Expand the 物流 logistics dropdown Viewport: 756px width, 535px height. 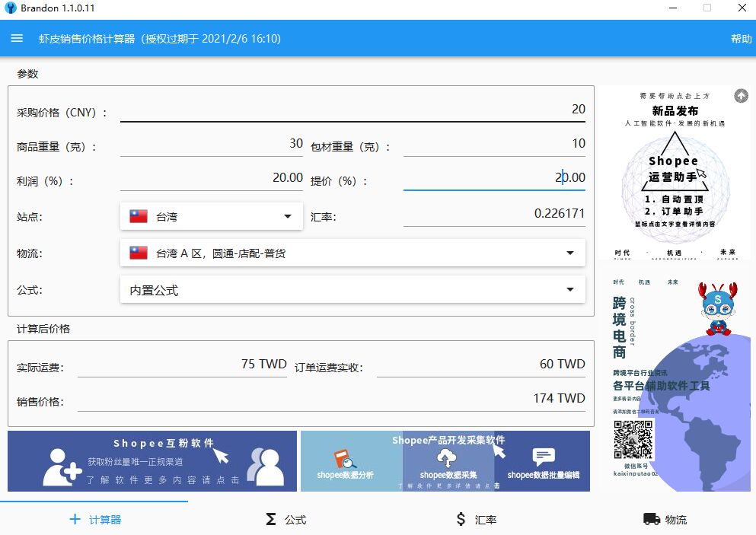pos(352,253)
